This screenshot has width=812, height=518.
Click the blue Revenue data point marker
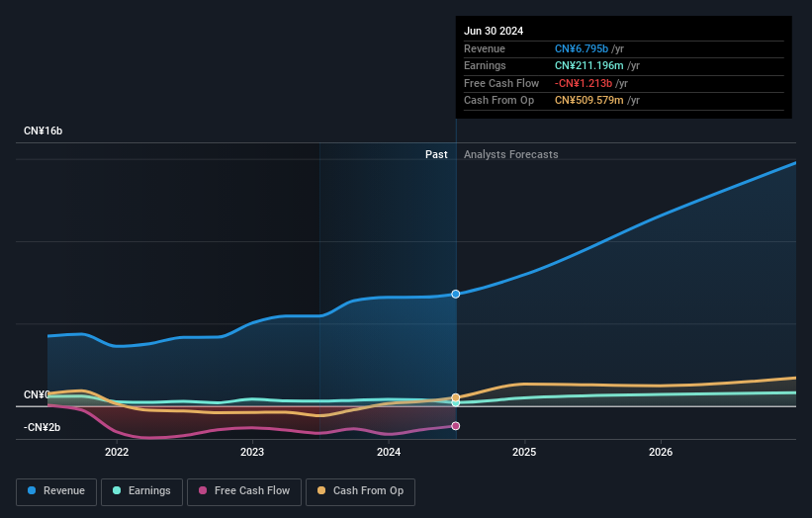456,294
